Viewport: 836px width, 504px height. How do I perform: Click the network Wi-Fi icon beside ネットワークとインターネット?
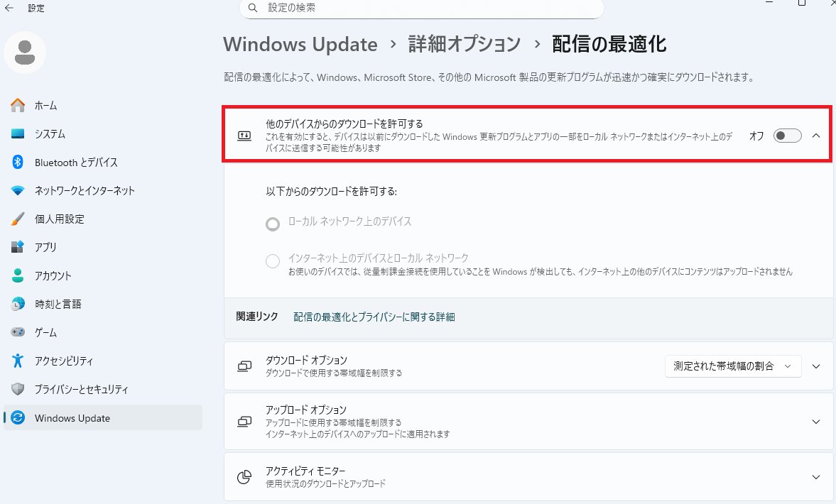18,190
